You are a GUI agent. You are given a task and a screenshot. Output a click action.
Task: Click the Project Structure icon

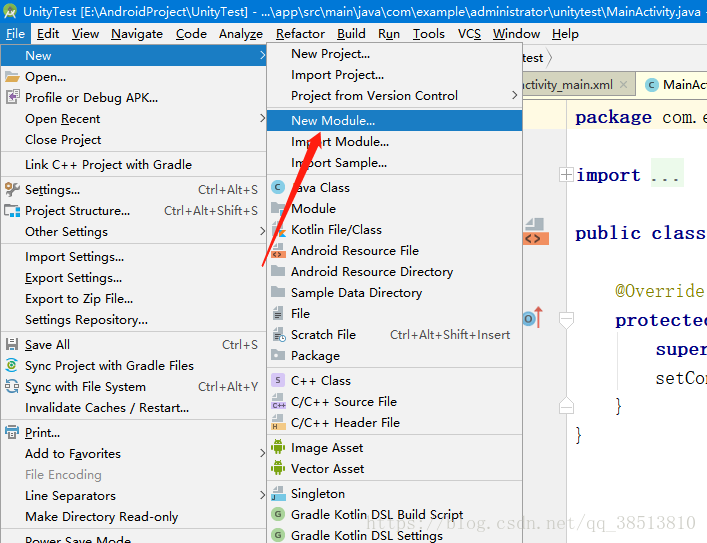[12, 211]
